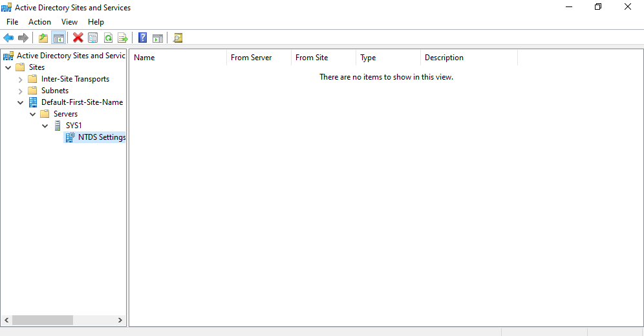Screen dimensions: 644x336
Task: Select Inter-Site Transports label in tree
Action: click(x=75, y=79)
